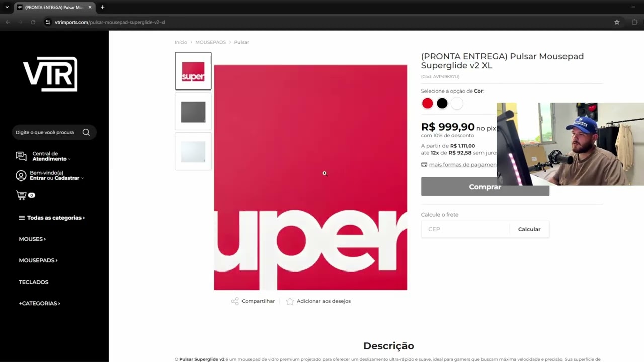Expand the MOUSEPADS sidebar category
The height and width of the screenshot is (362, 644).
tap(38, 260)
